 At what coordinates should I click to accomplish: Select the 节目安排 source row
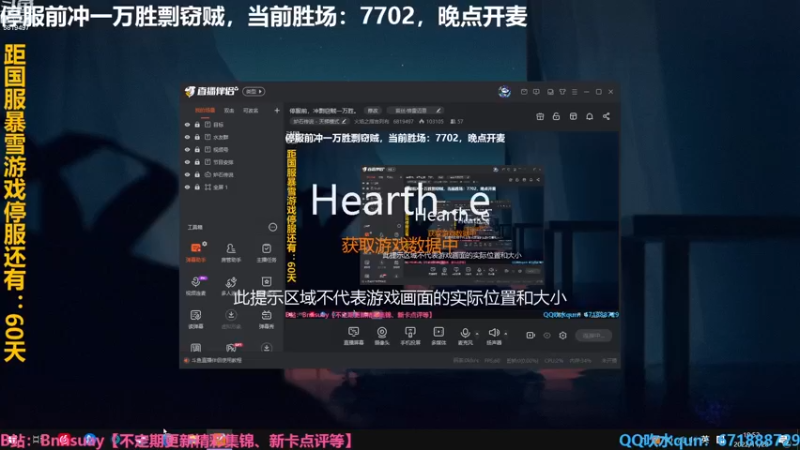click(232, 162)
